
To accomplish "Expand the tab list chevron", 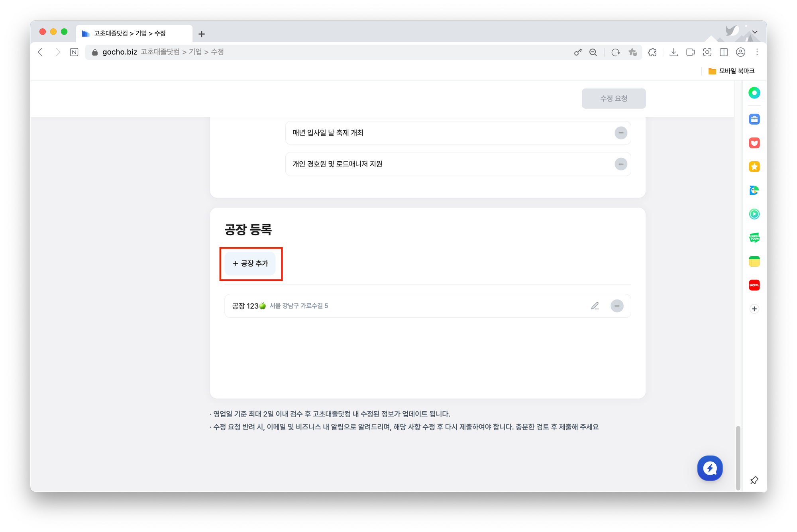I will coord(755,32).
